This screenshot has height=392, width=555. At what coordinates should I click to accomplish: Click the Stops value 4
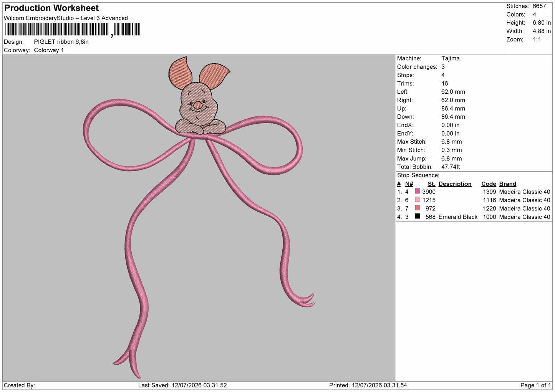[443, 75]
